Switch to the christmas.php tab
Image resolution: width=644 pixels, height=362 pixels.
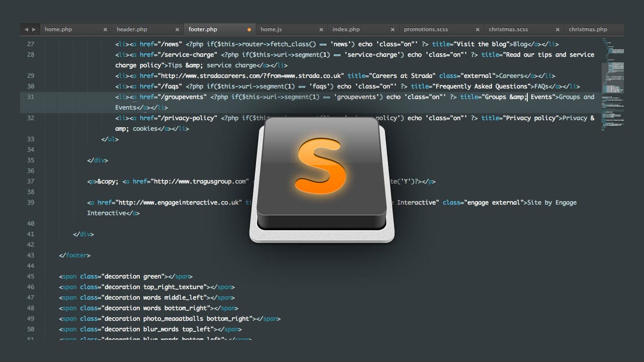(588, 29)
